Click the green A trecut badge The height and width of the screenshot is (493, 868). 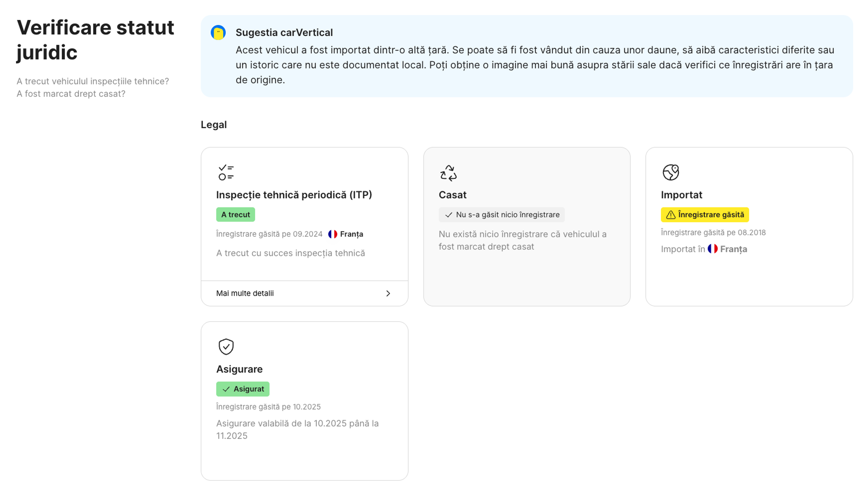[235, 215]
